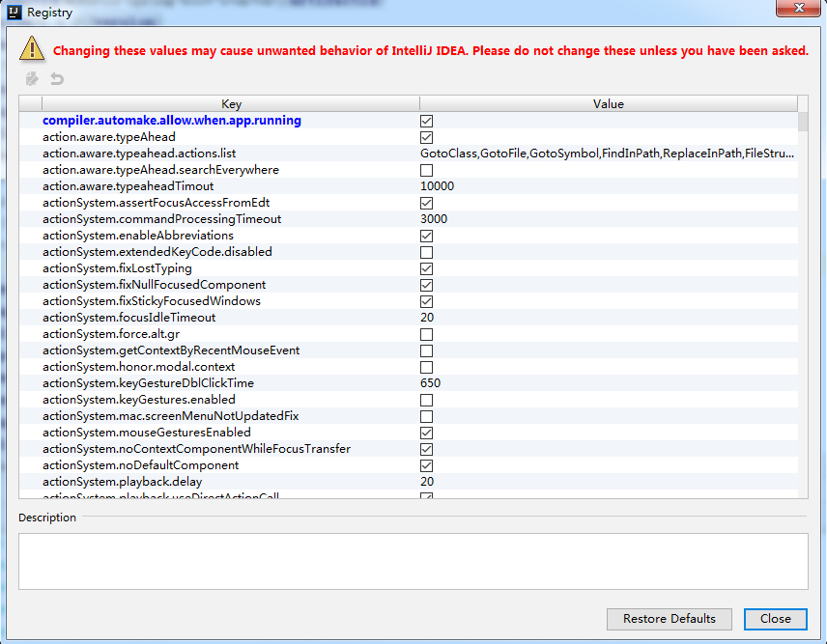Enable actionSystem.honor.modal.context checkbox
Screen dimensions: 827x644
pyautogui.click(x=426, y=367)
